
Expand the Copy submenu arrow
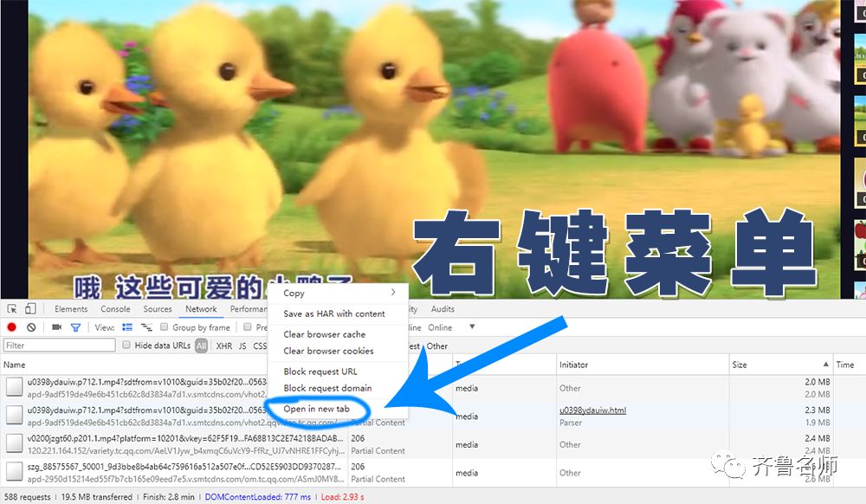point(393,292)
